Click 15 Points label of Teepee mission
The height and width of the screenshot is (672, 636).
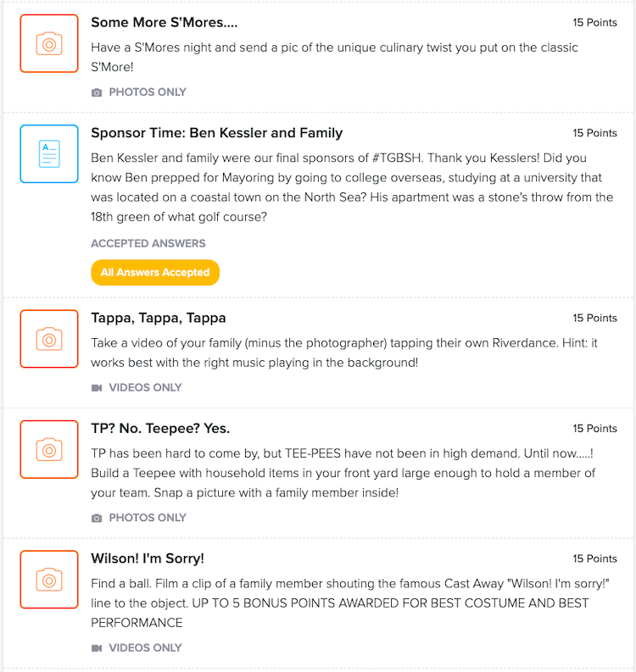pos(594,429)
